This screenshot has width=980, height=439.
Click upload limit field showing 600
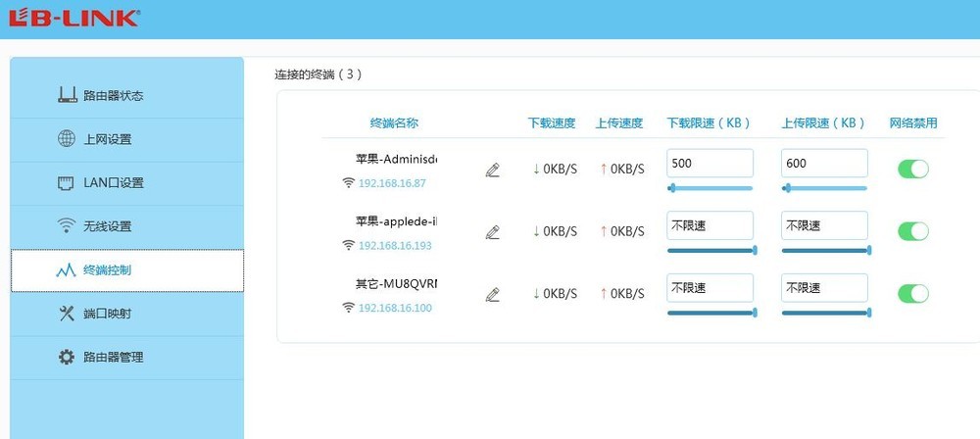(x=824, y=164)
